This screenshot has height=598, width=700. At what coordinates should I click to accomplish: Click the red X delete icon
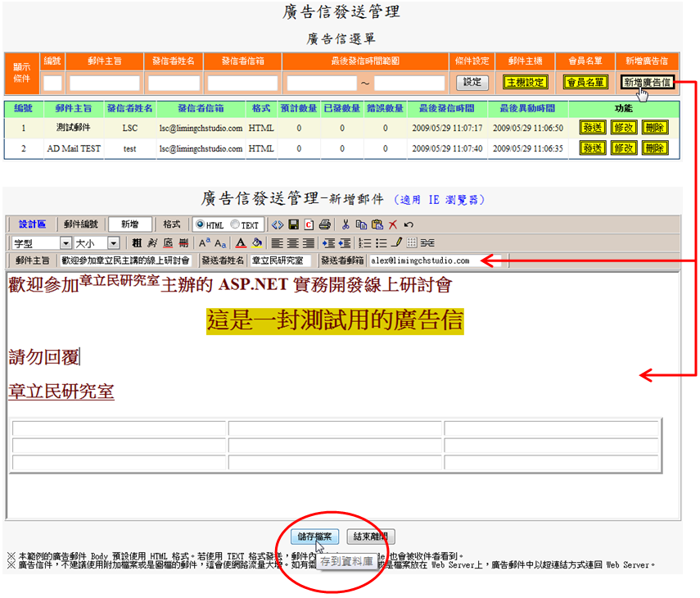pyautogui.click(x=393, y=224)
